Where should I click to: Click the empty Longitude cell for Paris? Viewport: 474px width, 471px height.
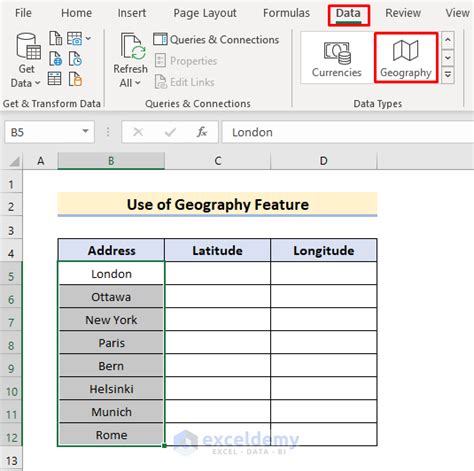pos(324,343)
